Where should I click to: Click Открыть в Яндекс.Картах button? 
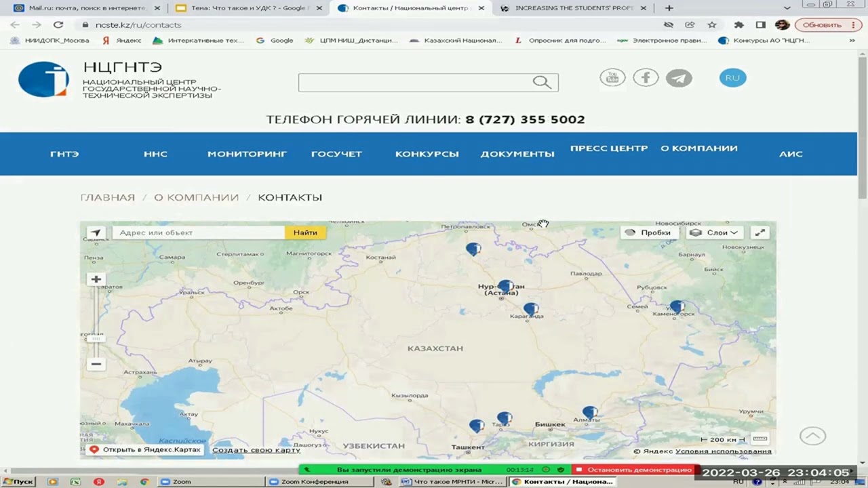click(x=145, y=449)
